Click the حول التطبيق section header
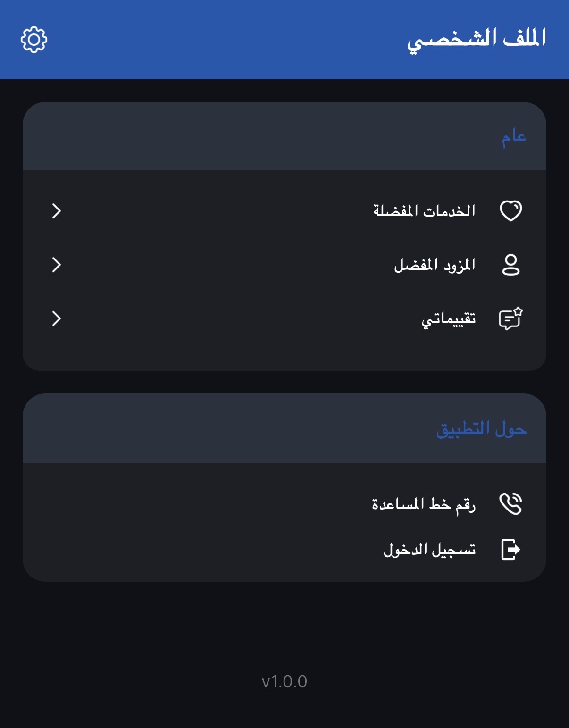Viewport: 569px width, 728px height. [481, 429]
